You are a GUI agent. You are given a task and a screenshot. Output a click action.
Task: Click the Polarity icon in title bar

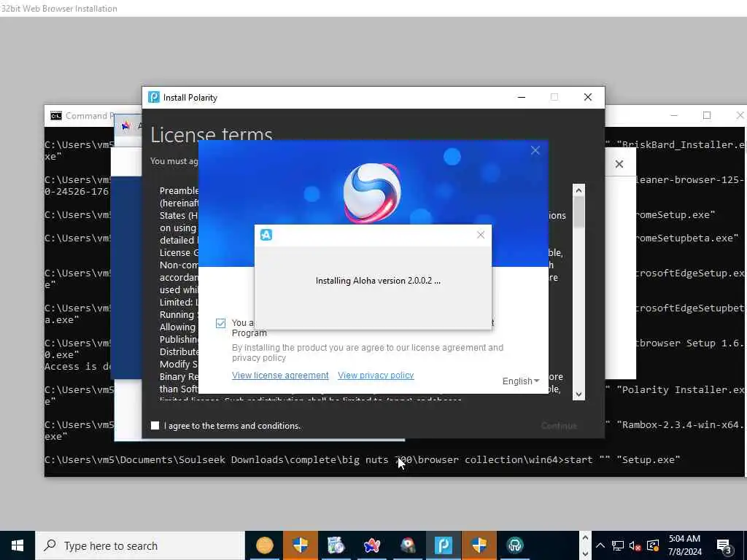pos(154,97)
